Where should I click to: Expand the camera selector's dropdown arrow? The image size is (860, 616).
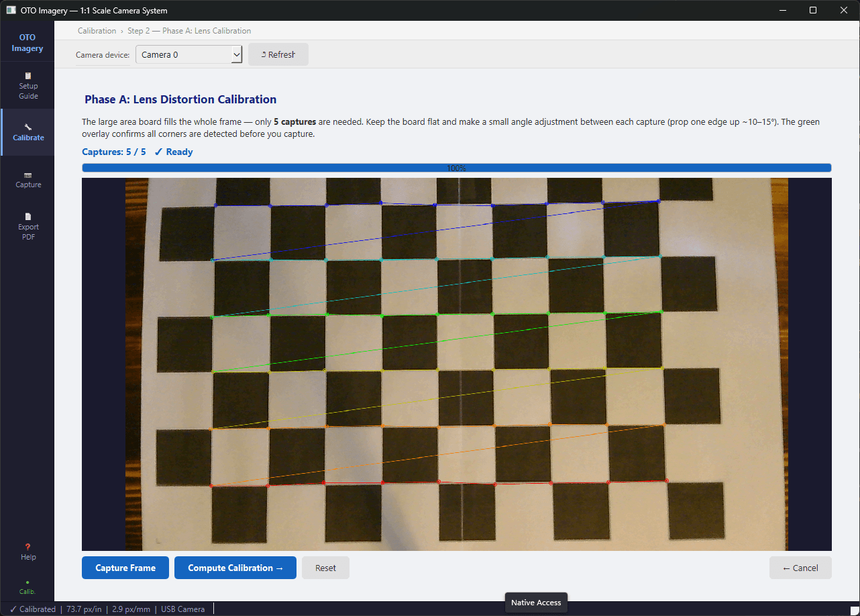click(236, 54)
